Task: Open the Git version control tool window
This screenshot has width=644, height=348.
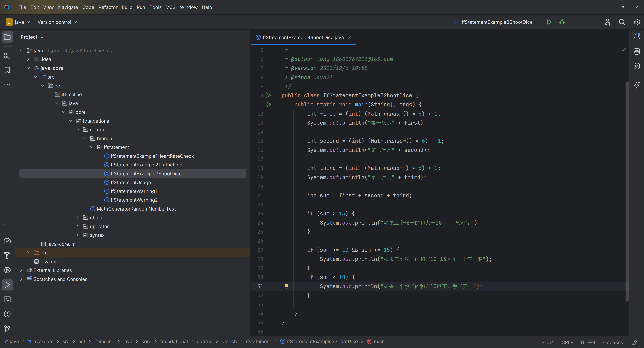Action: tap(7, 329)
